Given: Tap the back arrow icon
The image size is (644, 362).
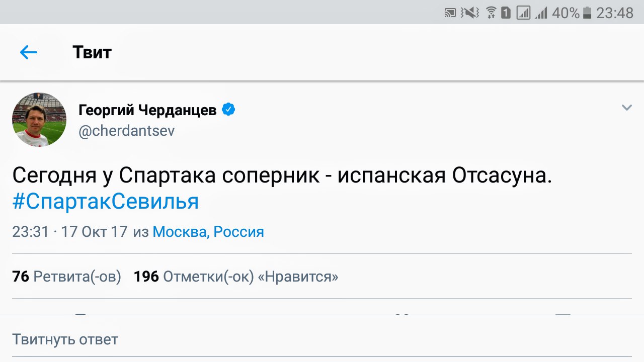Looking at the screenshot, I should (x=29, y=52).
